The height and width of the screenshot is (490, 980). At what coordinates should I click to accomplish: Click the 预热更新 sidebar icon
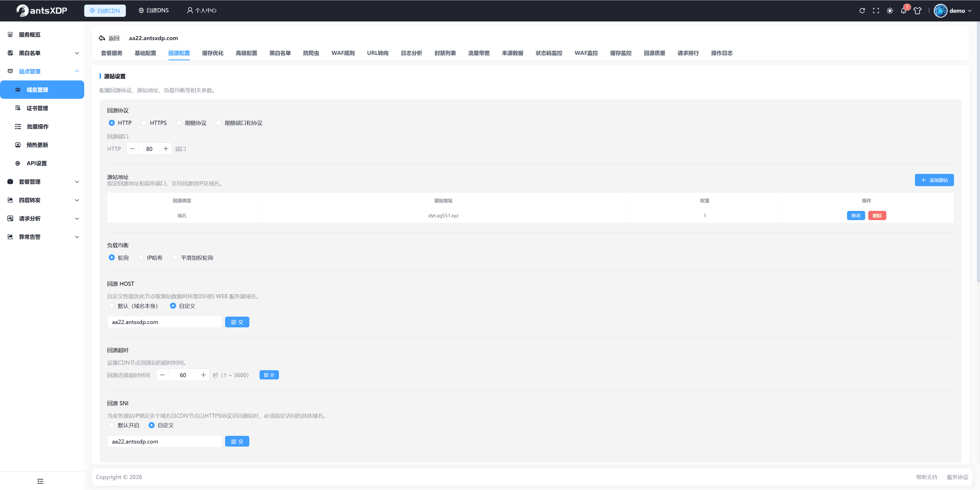pyautogui.click(x=18, y=145)
